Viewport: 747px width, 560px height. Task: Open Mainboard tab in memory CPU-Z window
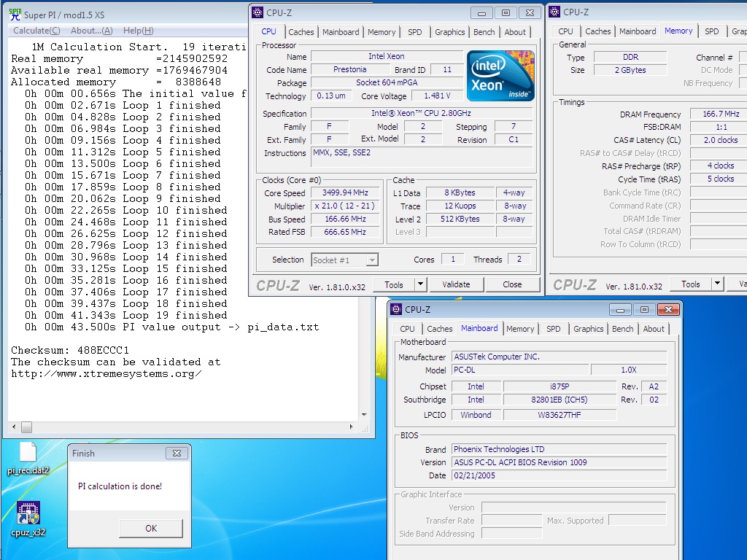[x=638, y=31]
